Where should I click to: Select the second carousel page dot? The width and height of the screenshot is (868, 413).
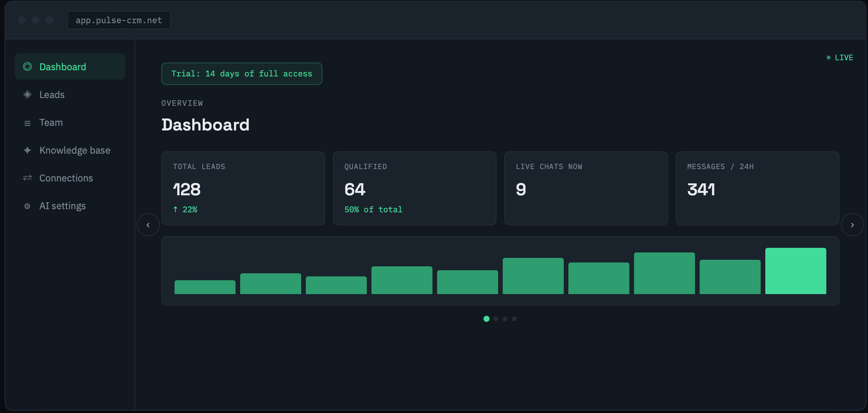point(496,319)
